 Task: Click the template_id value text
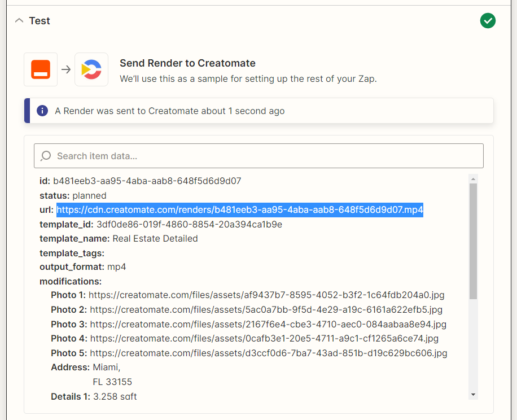(189, 225)
